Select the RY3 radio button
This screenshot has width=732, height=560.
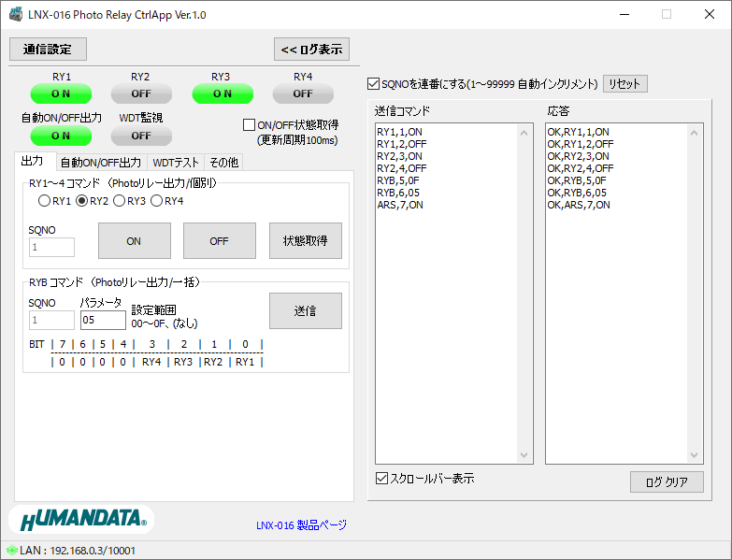point(119,201)
